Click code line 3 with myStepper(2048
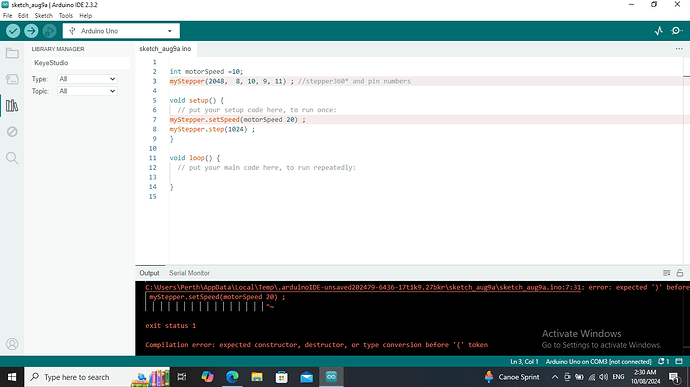The width and height of the screenshot is (690, 387). click(290, 81)
